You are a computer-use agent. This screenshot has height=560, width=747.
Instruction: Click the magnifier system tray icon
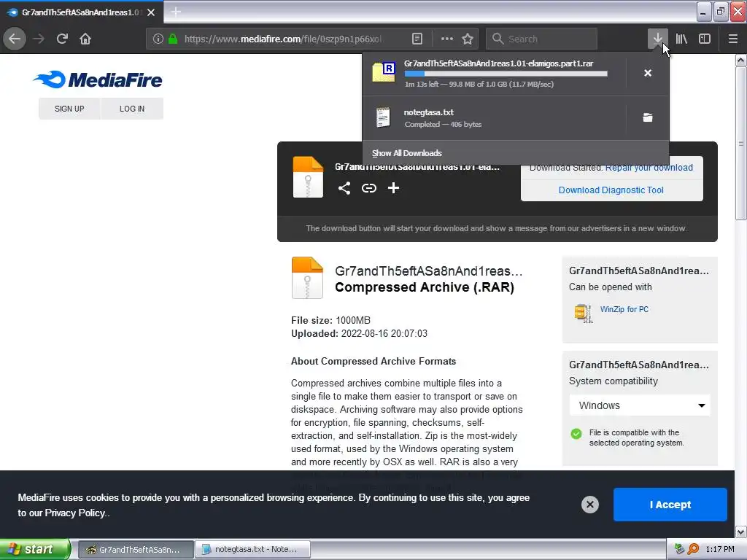(x=693, y=549)
